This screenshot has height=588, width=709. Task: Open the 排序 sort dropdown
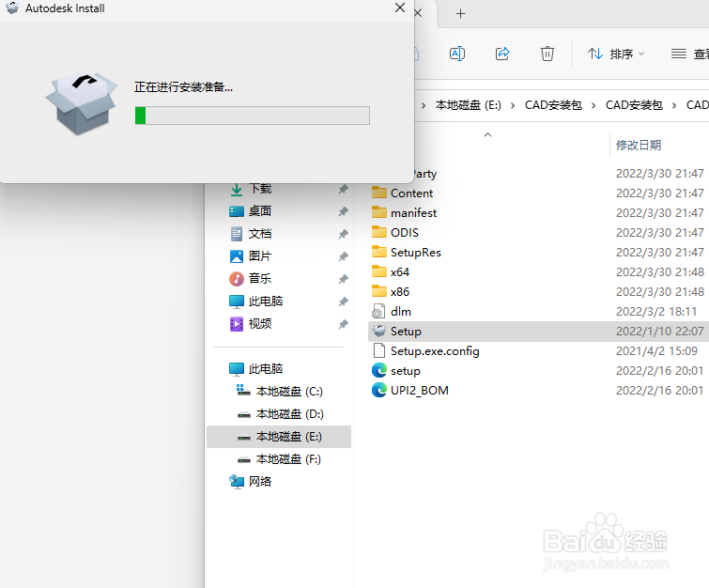(616, 54)
